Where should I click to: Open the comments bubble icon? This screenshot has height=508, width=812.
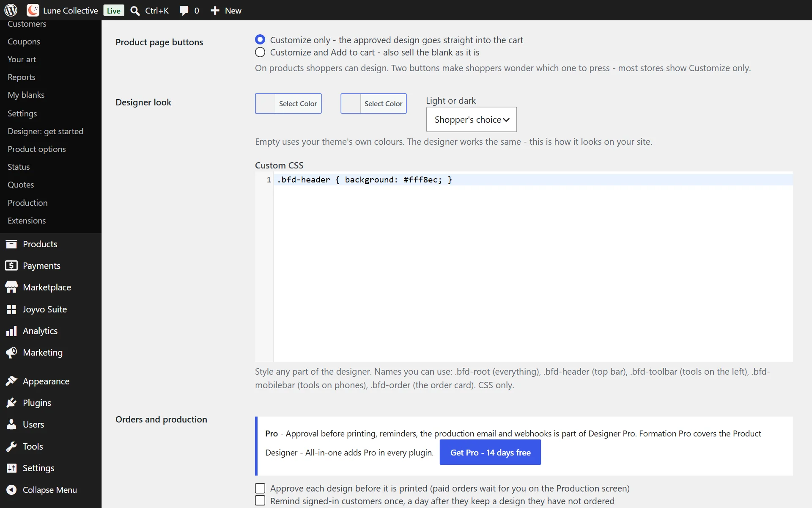[184, 11]
